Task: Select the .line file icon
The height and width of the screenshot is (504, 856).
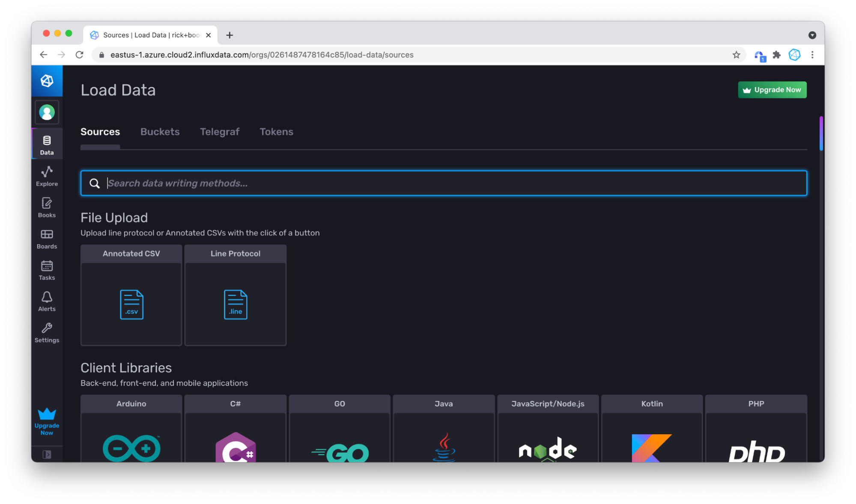Action: 236,304
